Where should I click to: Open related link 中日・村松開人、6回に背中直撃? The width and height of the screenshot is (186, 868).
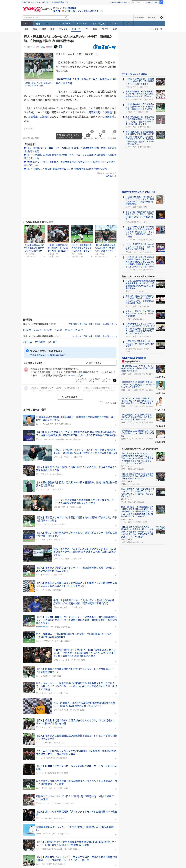(x=65, y=169)
